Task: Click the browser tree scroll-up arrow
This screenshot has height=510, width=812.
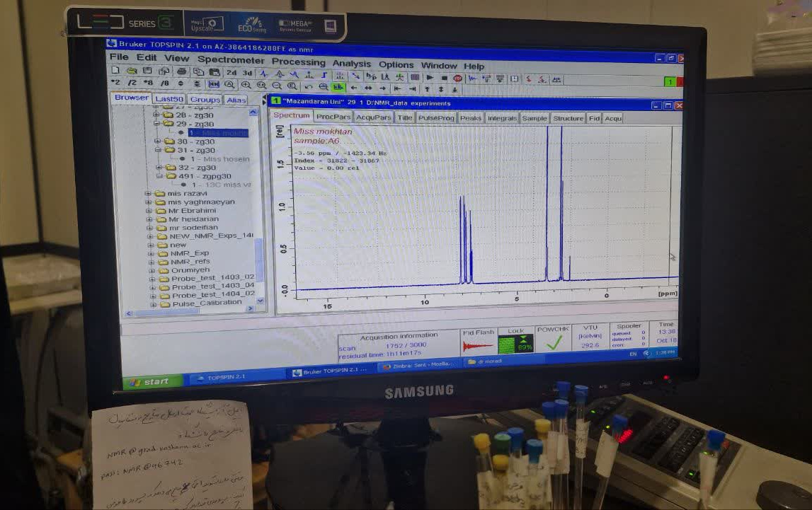Action: [x=253, y=112]
